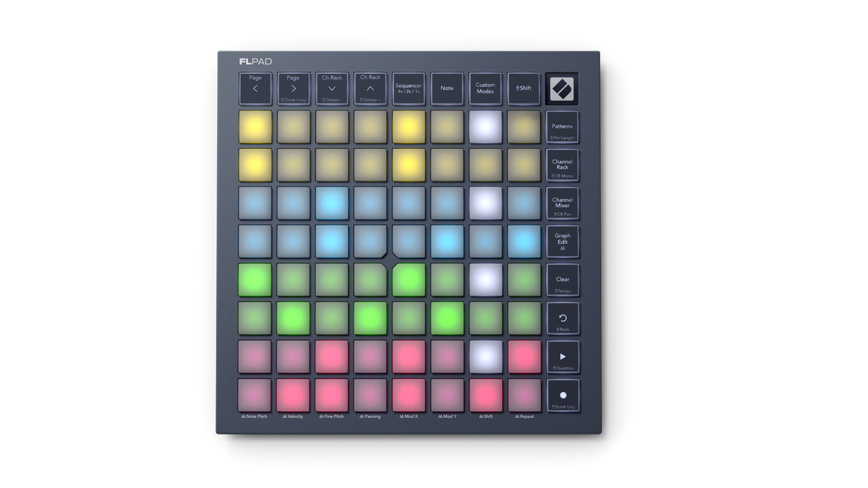The width and height of the screenshot is (868, 488).
Task: Tap the pad above the Panning label
Action: click(x=370, y=395)
